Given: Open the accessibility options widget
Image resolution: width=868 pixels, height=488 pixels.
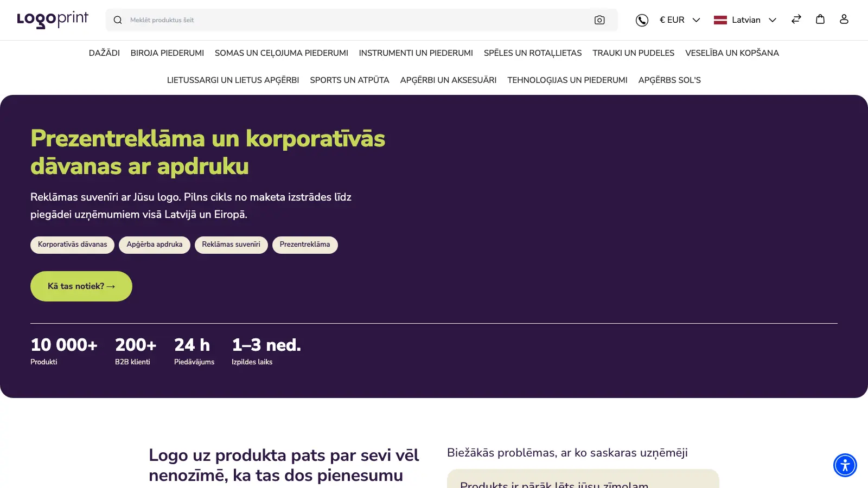Looking at the screenshot, I should 845,465.
